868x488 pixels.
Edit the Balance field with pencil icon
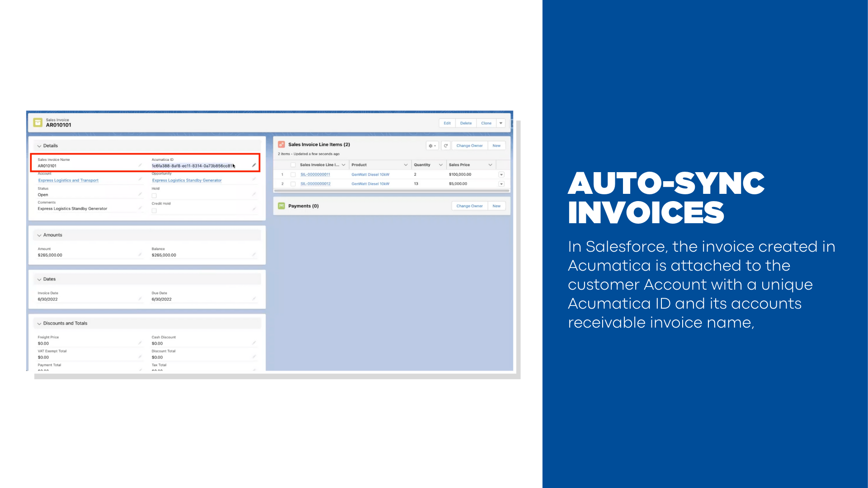click(254, 255)
